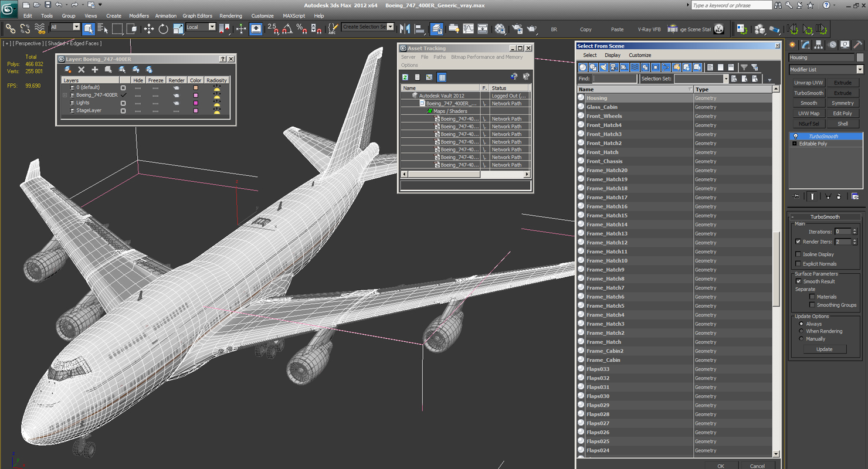868x469 pixels.
Task: Switch to the Create command panel tab
Action: pyautogui.click(x=793, y=45)
